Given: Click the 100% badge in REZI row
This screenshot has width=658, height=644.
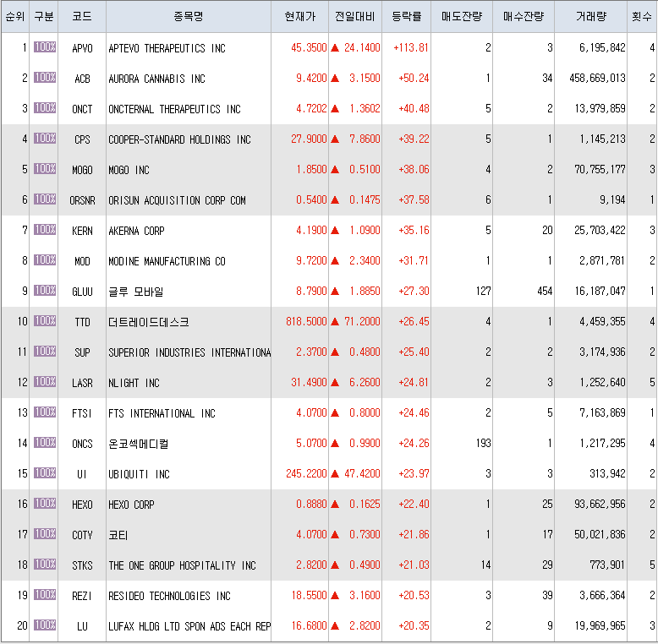Looking at the screenshot, I should pos(45,594).
